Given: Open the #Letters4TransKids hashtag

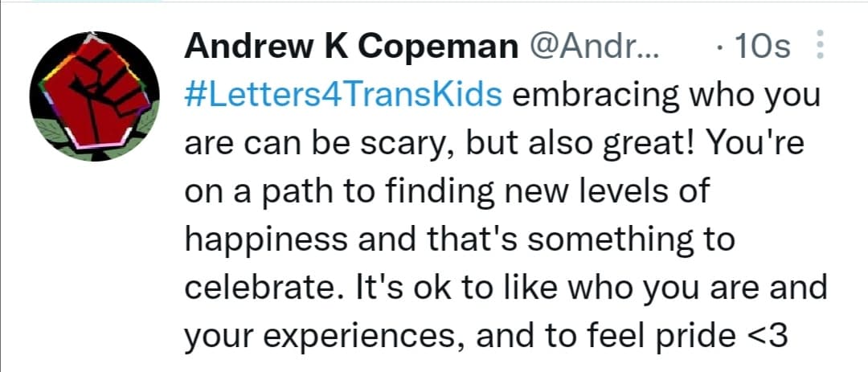Looking at the screenshot, I should tap(343, 96).
